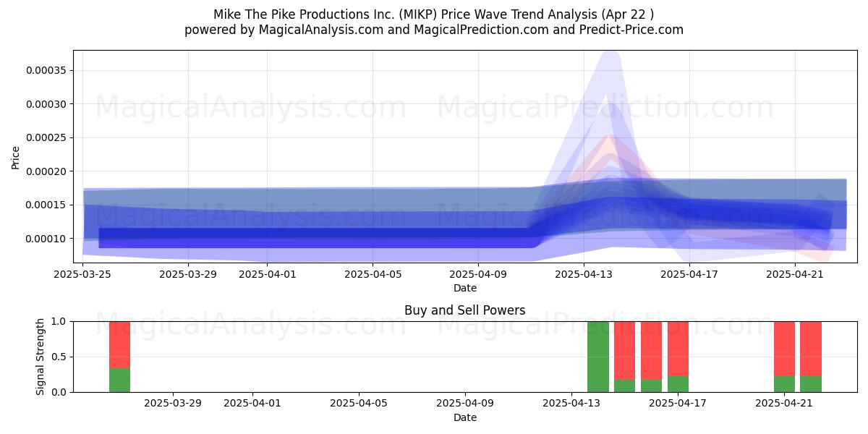Click the 2025-04-01 date tick on signal chart
Screen dimensions: 868x434
pyautogui.click(x=253, y=404)
